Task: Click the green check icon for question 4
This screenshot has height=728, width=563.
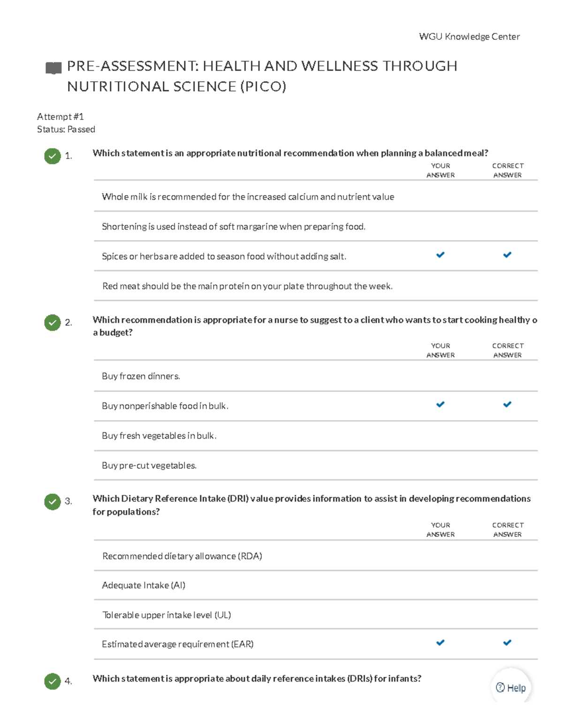Action: [53, 681]
